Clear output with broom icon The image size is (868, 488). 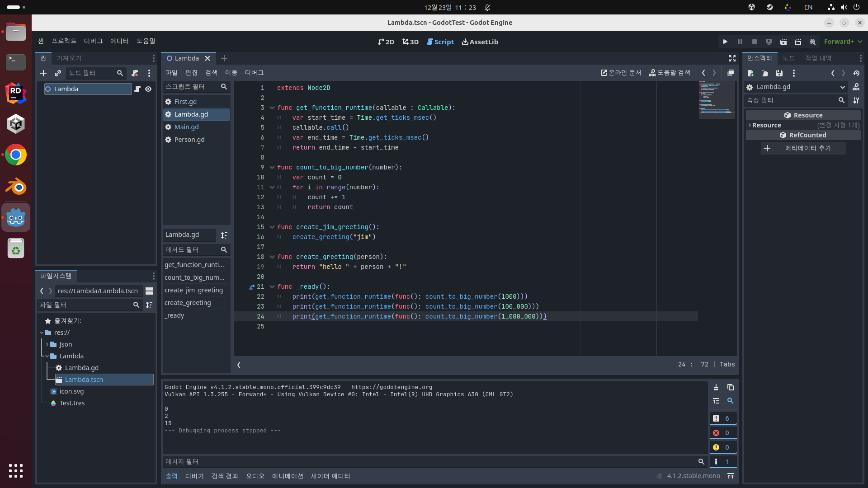click(716, 387)
